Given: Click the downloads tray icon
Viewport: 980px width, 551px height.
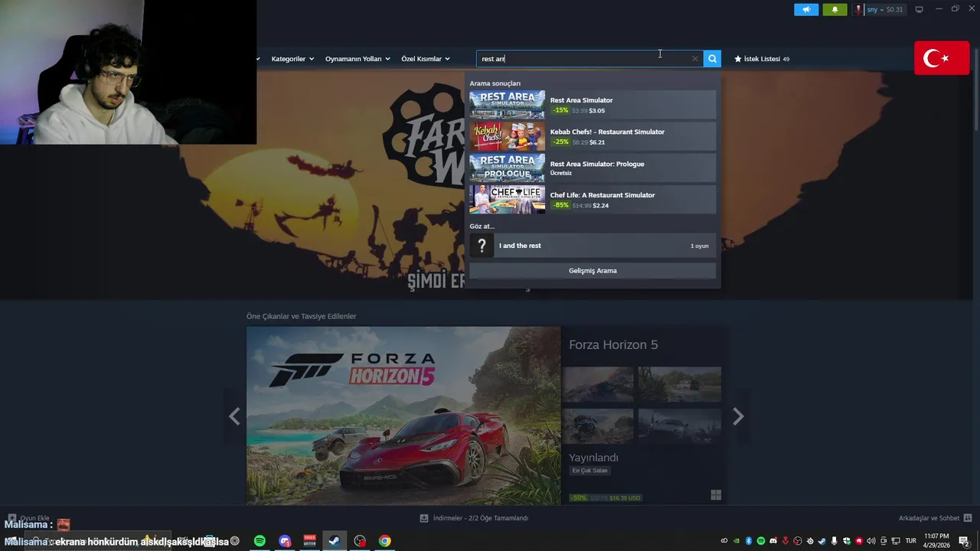Looking at the screenshot, I should 424,518.
